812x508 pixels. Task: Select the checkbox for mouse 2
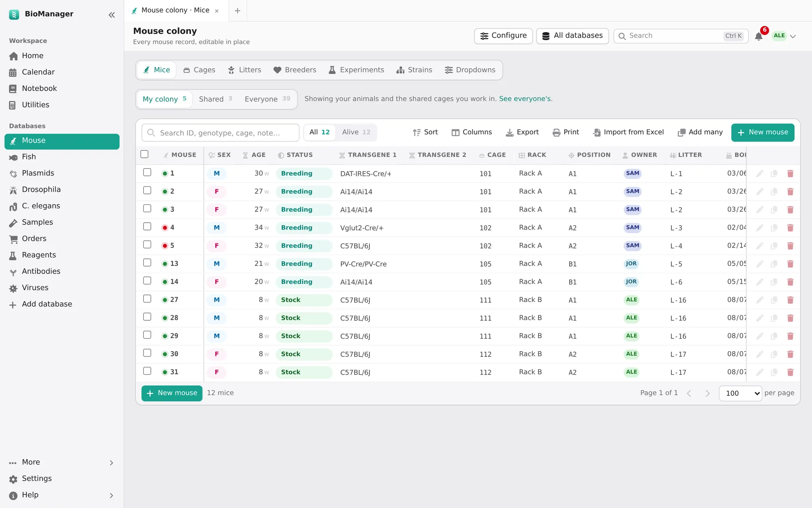pyautogui.click(x=147, y=191)
